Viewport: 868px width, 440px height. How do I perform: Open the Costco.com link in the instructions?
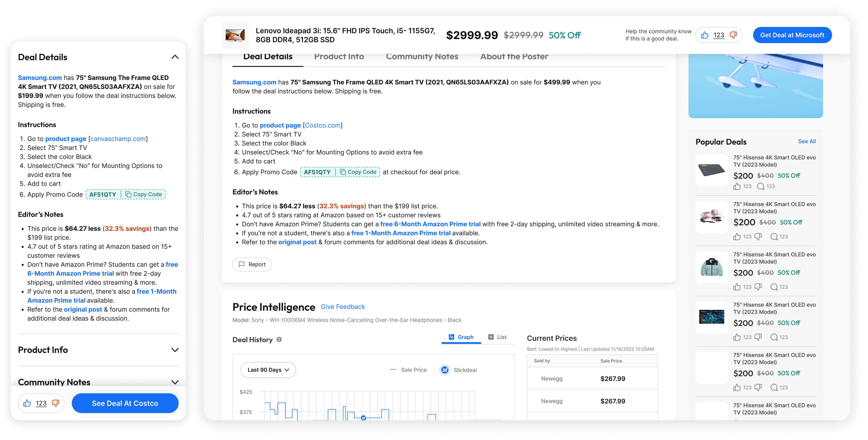322,125
